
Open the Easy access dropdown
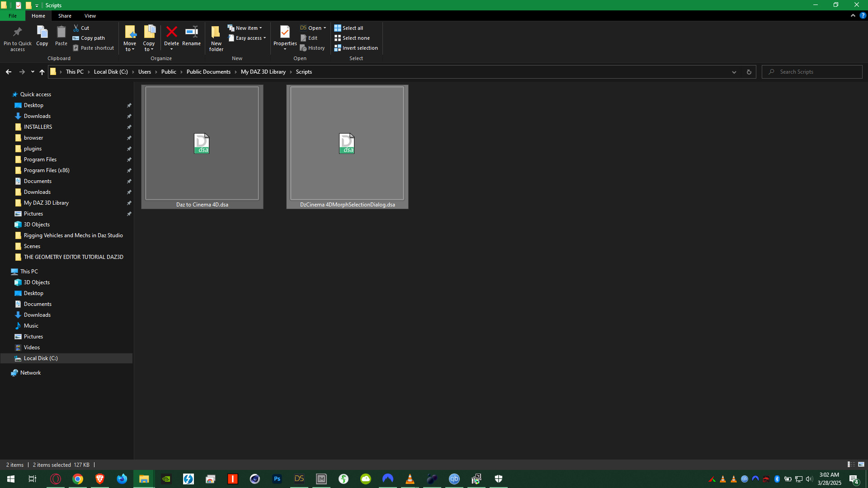pos(247,38)
